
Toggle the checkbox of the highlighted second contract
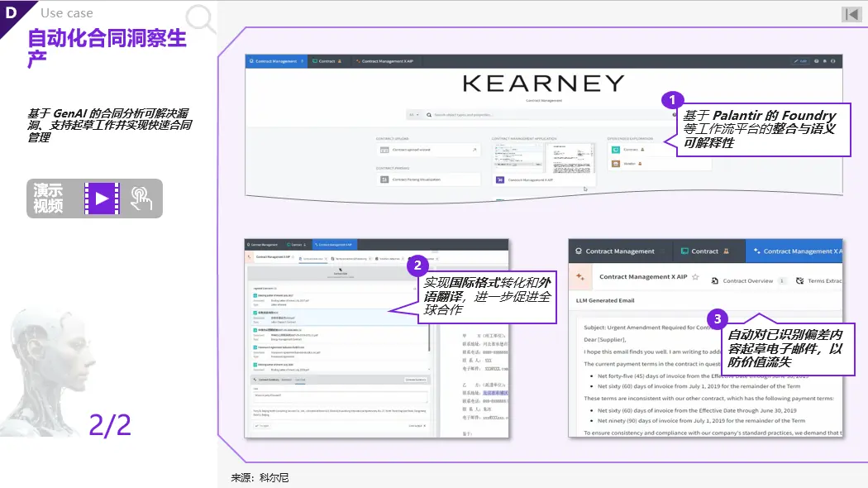point(255,312)
